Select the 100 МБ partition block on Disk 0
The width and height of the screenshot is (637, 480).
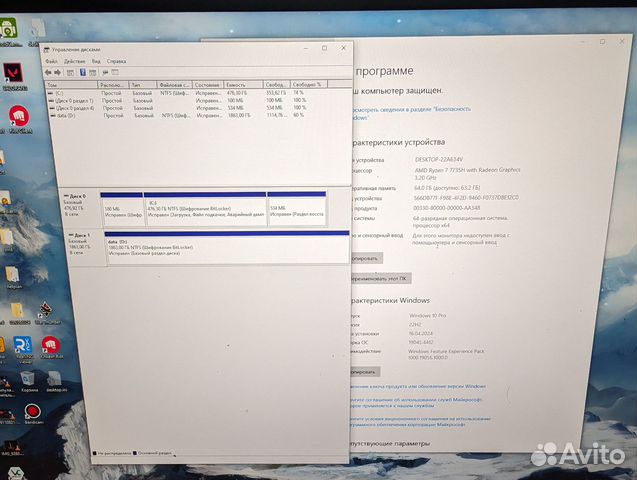121,209
